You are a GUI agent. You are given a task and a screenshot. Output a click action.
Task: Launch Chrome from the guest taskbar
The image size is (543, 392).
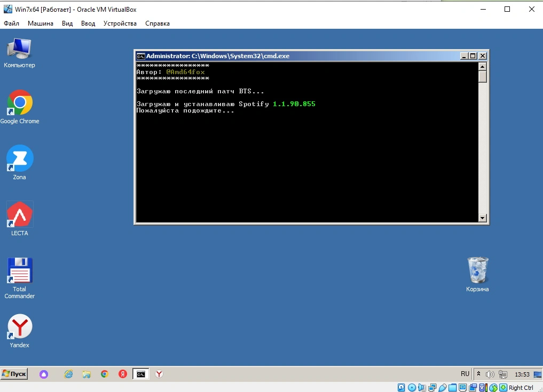coord(105,374)
